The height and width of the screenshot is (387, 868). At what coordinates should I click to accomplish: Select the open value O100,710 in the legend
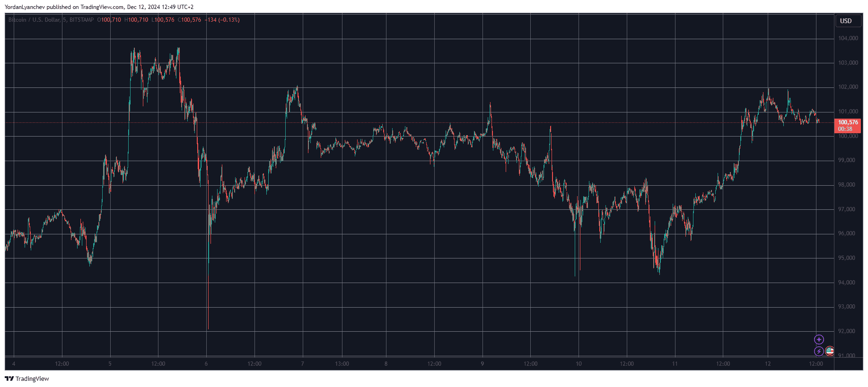109,20
